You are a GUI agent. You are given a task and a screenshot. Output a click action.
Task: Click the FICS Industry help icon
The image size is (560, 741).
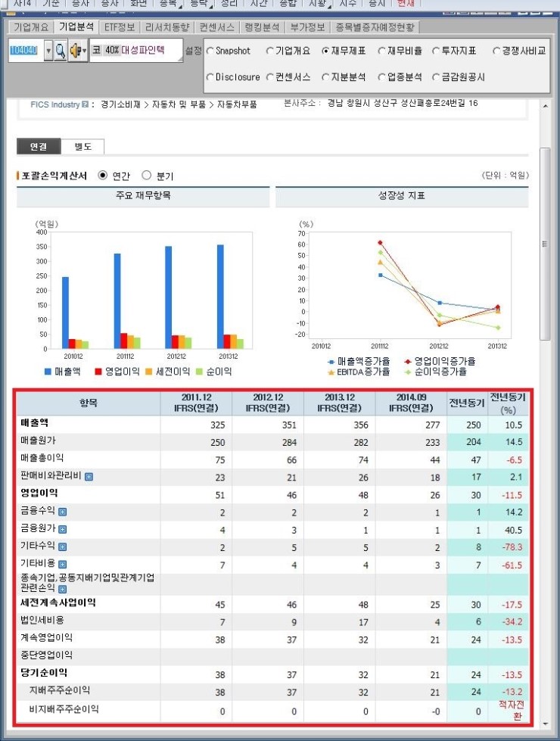[85, 104]
